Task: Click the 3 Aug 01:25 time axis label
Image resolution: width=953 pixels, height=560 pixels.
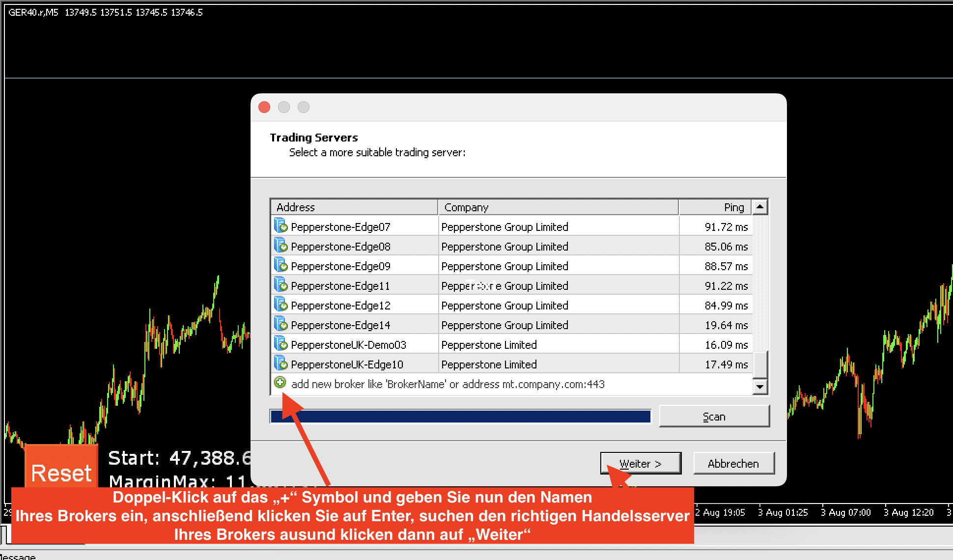Action: (x=783, y=512)
